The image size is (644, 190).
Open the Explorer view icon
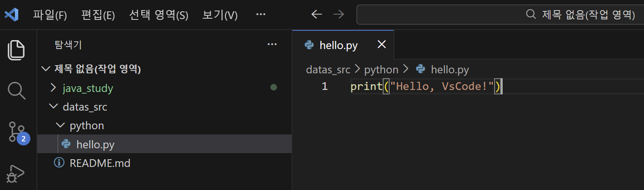pos(16,50)
